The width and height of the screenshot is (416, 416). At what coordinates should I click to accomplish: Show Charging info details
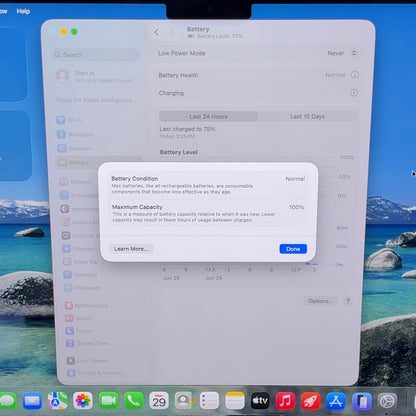tap(354, 93)
